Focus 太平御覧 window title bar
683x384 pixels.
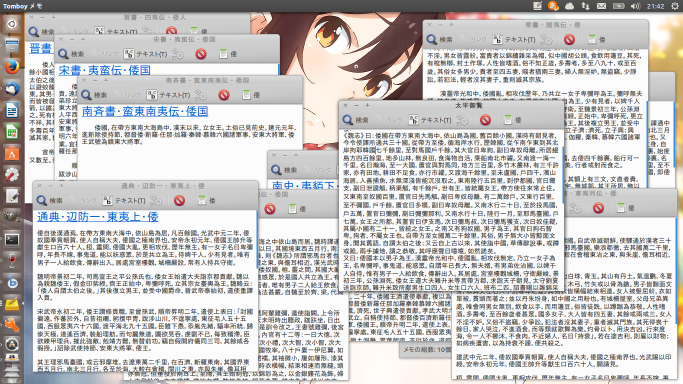452,105
